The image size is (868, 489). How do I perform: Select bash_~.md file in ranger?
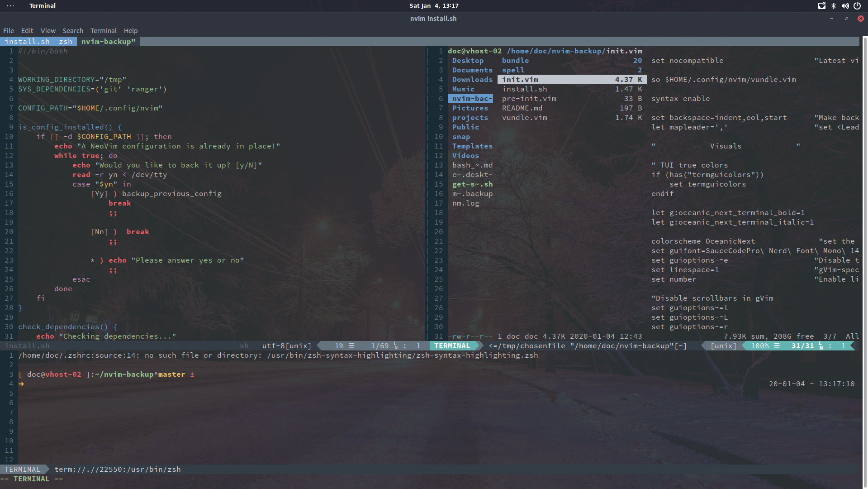click(x=472, y=165)
